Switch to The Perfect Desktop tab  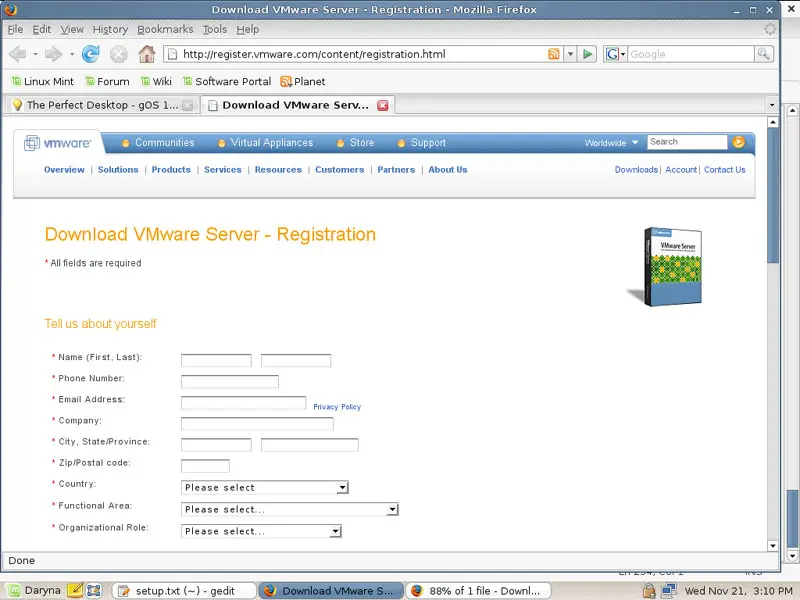click(102, 105)
